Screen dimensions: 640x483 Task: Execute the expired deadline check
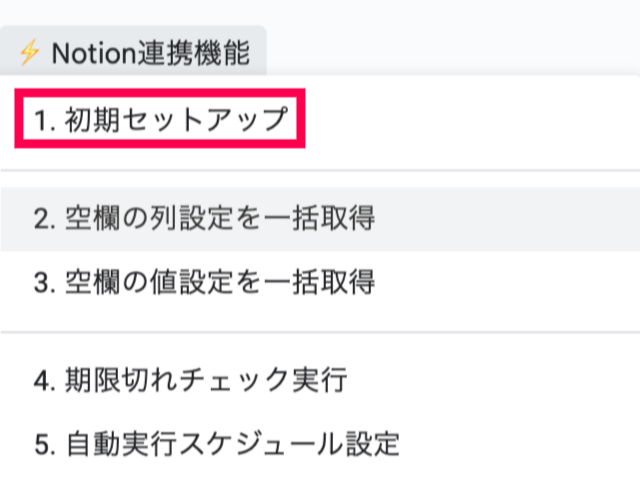pyautogui.click(x=190, y=380)
